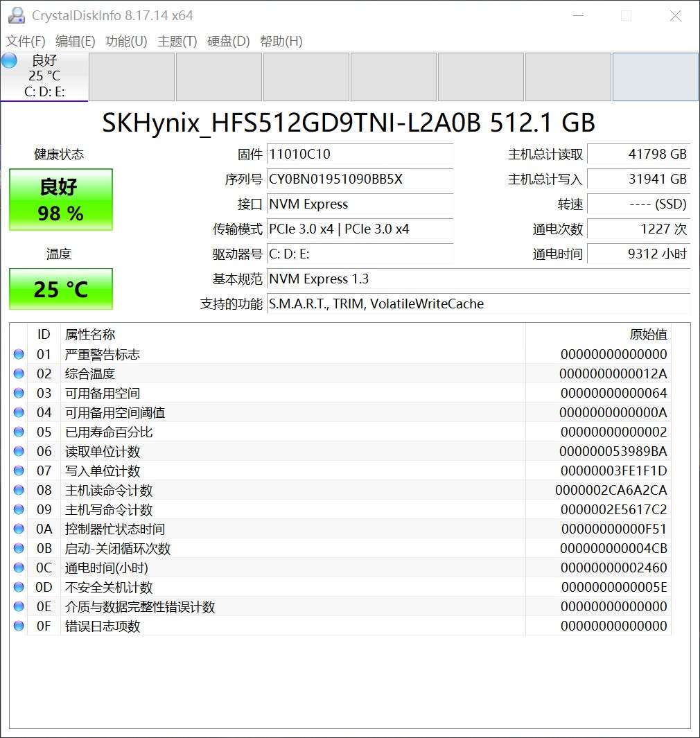Click the 25 °C temperature button
Image resolution: width=700 pixels, height=738 pixels.
pos(61,289)
